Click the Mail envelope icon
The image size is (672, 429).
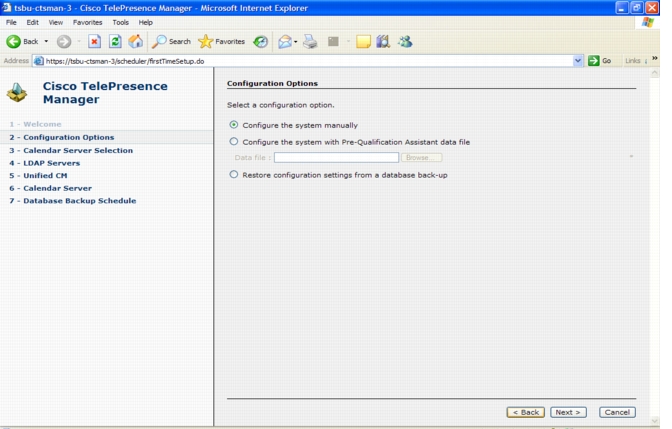tap(285, 42)
